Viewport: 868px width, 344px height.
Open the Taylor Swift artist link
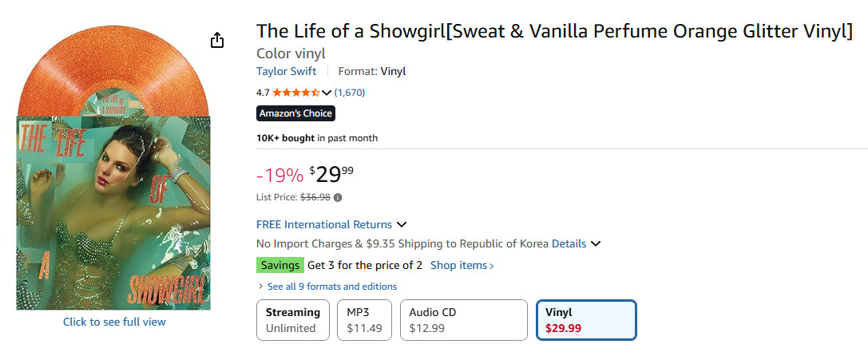(x=287, y=71)
